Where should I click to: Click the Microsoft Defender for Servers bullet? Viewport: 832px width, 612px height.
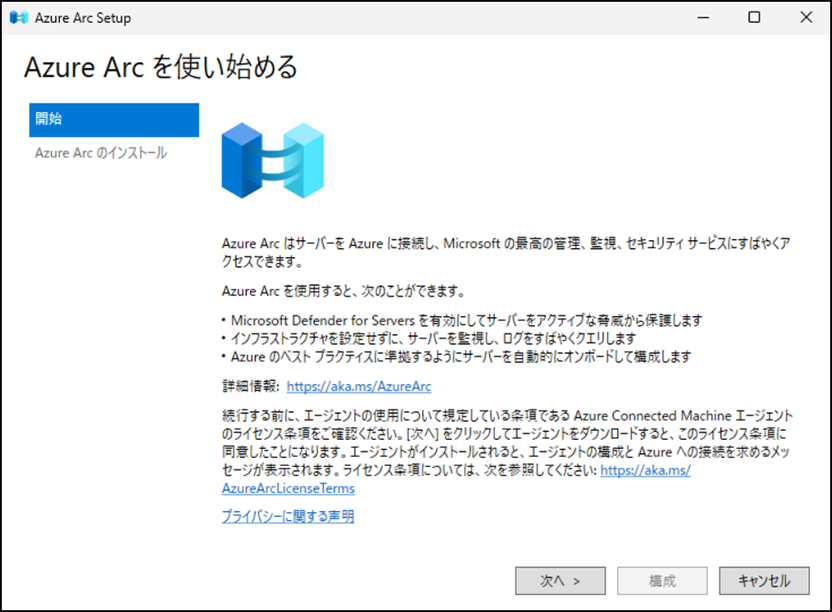[462, 321]
